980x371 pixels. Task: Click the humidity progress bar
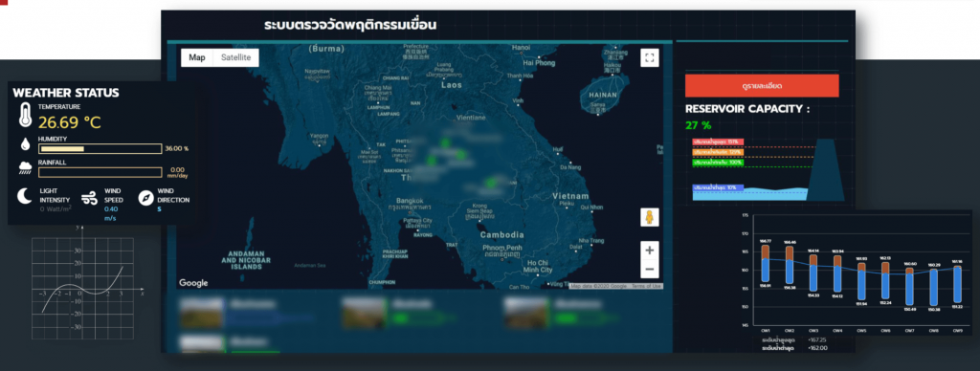click(x=100, y=148)
